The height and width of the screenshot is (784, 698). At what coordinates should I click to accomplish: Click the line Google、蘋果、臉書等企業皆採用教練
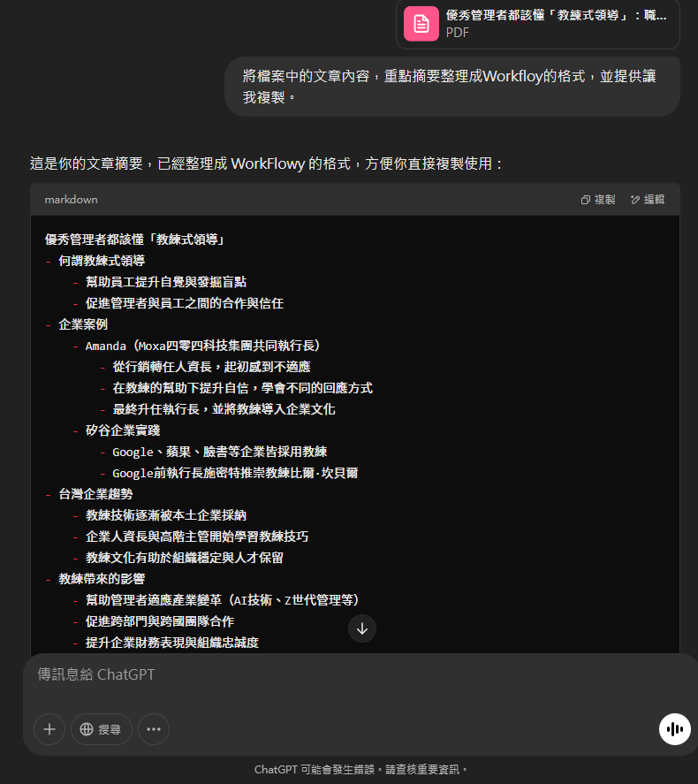220,452
